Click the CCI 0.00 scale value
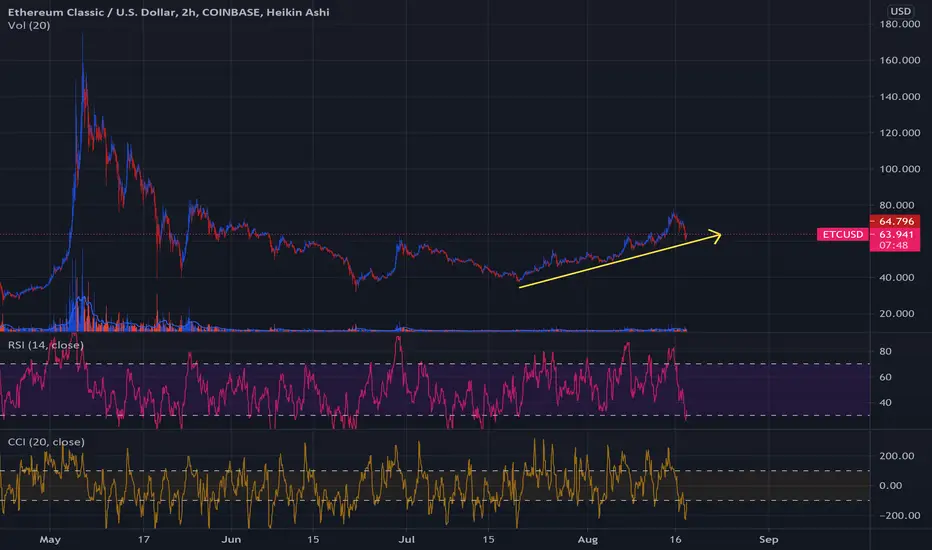The height and width of the screenshot is (550, 932). click(x=890, y=486)
